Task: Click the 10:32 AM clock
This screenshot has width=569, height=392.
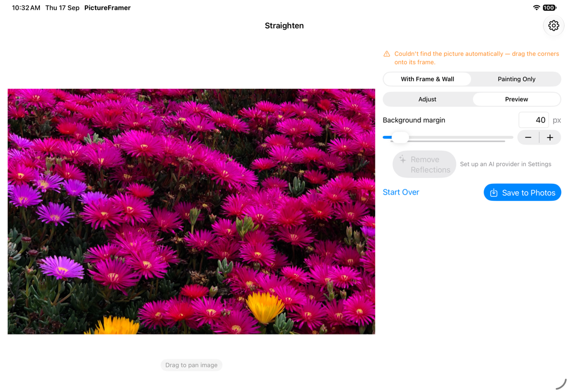Action: click(x=26, y=7)
